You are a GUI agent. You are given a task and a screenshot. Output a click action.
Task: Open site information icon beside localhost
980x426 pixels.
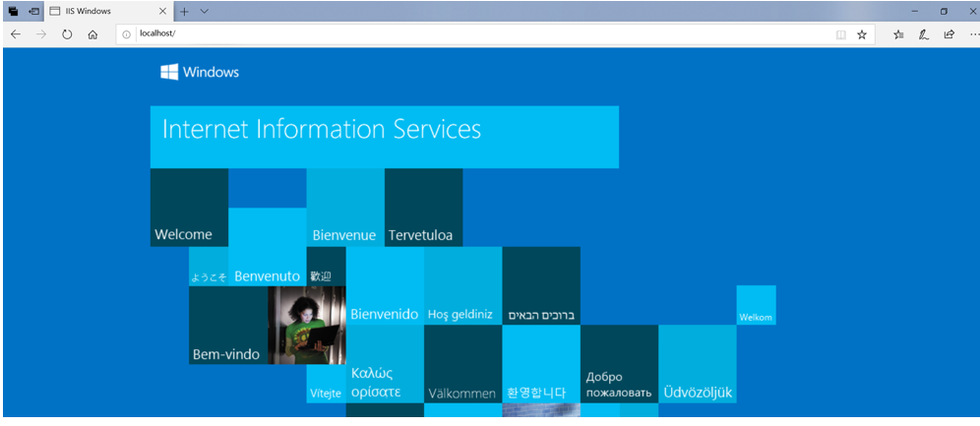click(126, 35)
